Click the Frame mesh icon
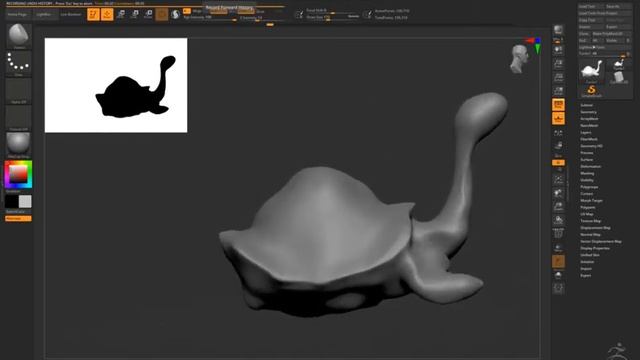The width and height of the screenshot is (640, 360). pyautogui.click(x=558, y=179)
